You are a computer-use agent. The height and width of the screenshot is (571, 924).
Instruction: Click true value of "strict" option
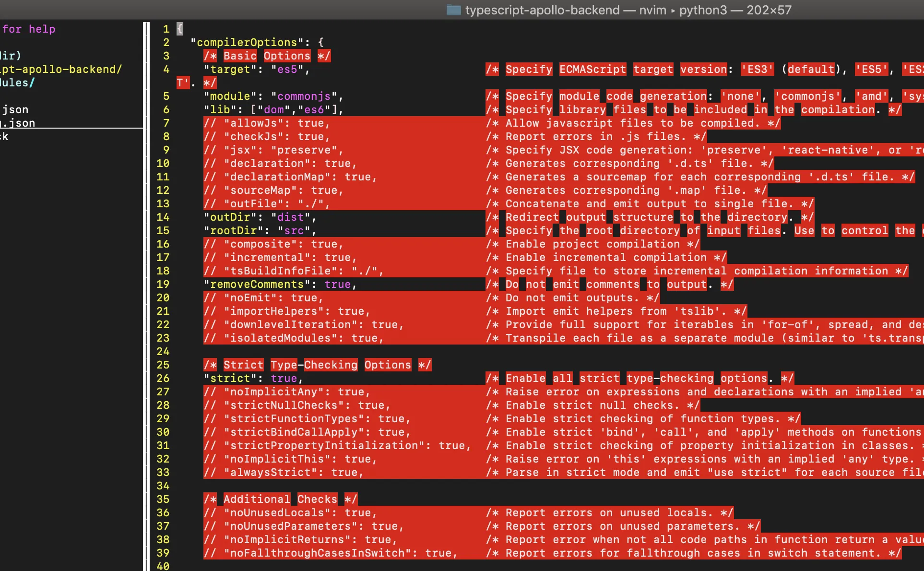point(284,378)
